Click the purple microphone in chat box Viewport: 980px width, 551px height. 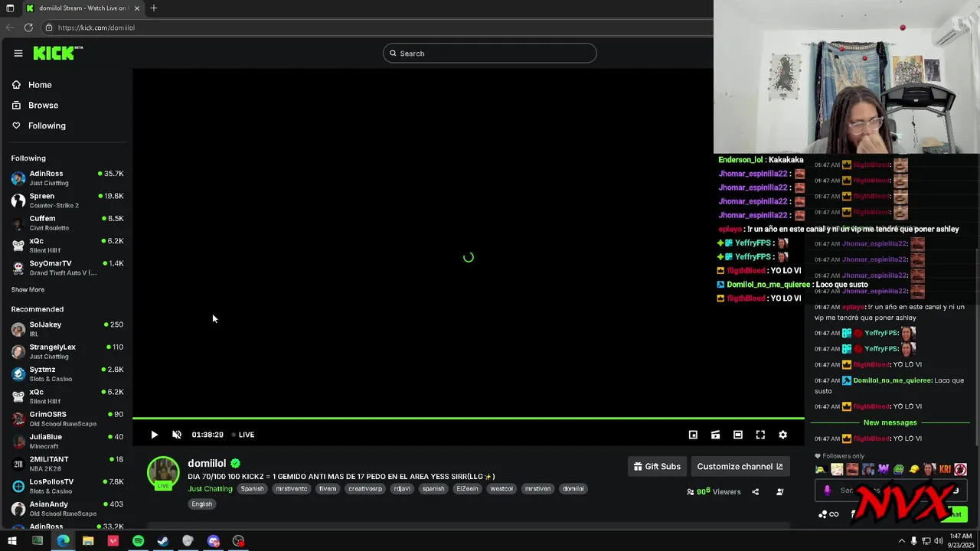pos(827,491)
